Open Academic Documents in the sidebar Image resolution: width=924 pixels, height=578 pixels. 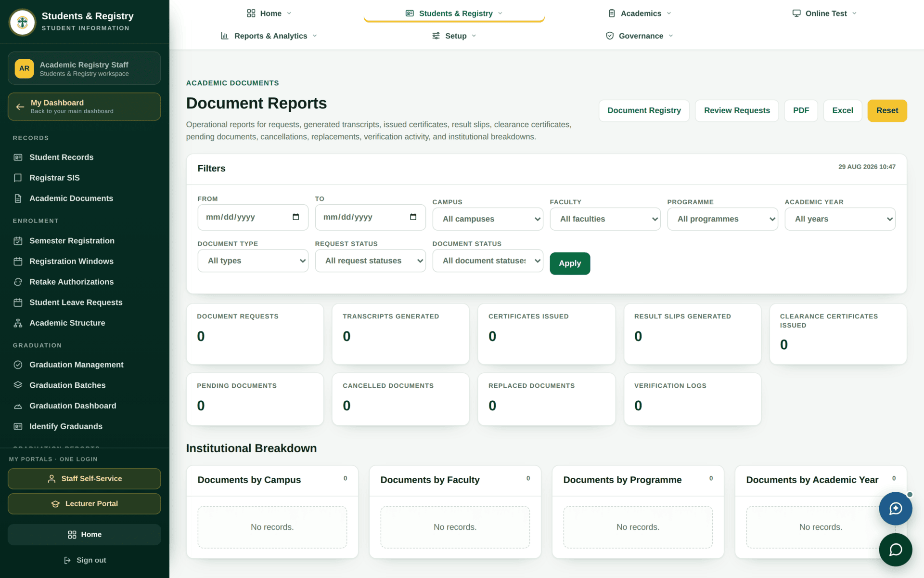(71, 198)
